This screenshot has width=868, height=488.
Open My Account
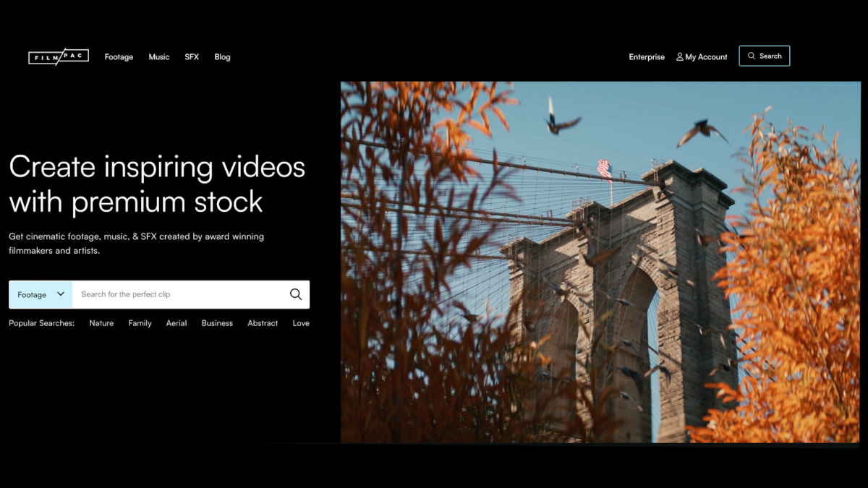pos(702,57)
